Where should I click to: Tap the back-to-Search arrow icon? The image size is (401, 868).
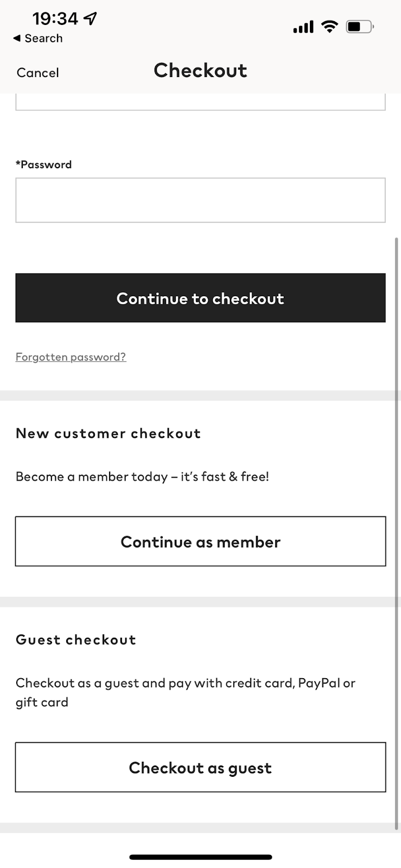pos(17,38)
